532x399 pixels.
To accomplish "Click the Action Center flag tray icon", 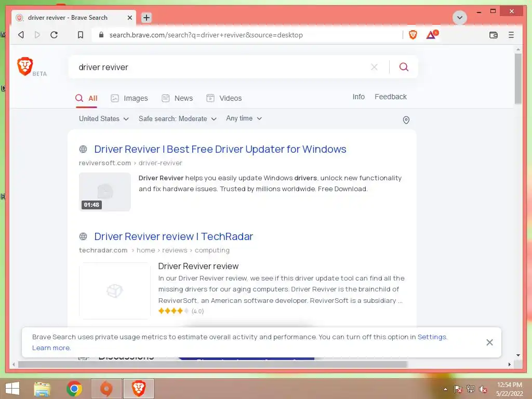I will pos(458,389).
